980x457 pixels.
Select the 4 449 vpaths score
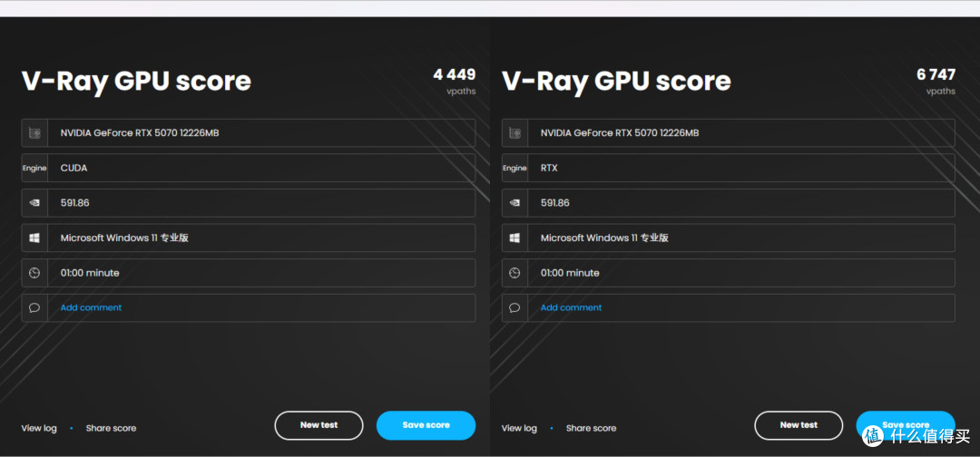[455, 75]
